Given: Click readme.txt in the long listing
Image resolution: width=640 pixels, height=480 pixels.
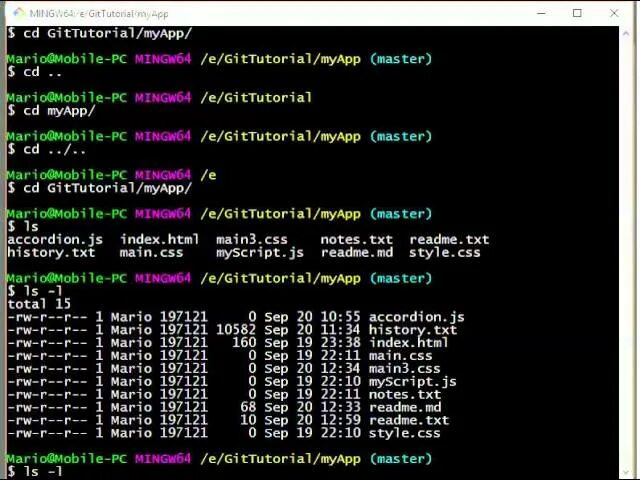Looking at the screenshot, I should pos(409,420).
